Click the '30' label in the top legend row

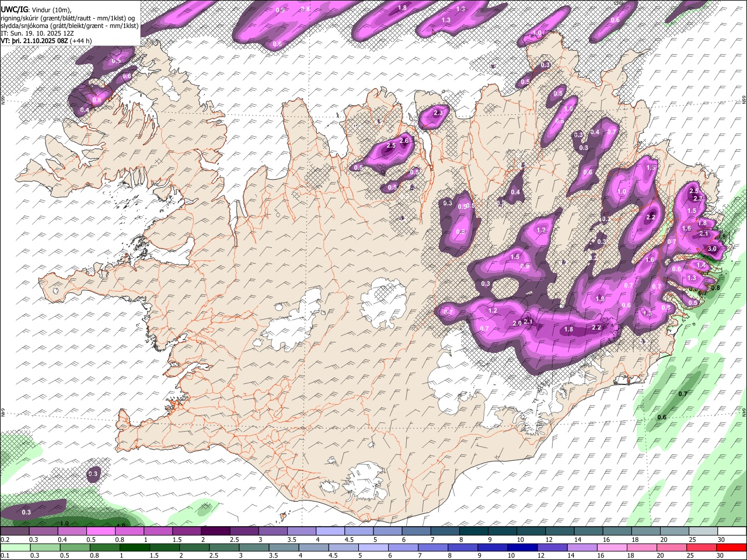click(x=721, y=540)
